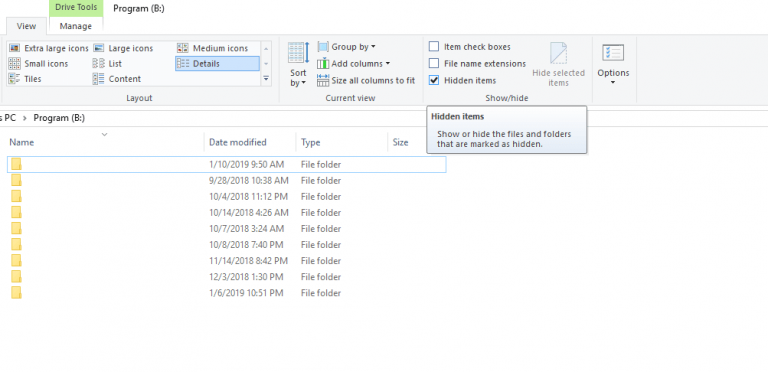Open the Manage tab under Drive Tools
This screenshot has height=372, width=768.
[x=76, y=26]
